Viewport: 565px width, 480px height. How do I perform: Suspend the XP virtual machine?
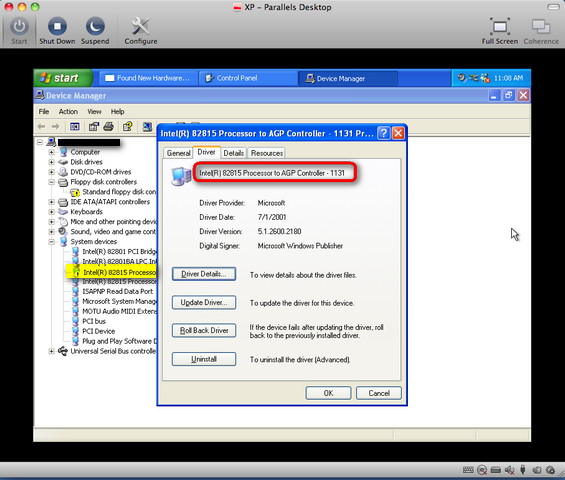[95, 31]
